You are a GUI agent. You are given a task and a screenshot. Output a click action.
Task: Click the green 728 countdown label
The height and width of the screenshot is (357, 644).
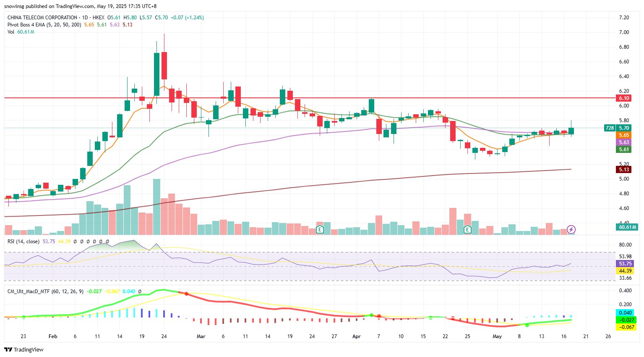tap(610, 128)
